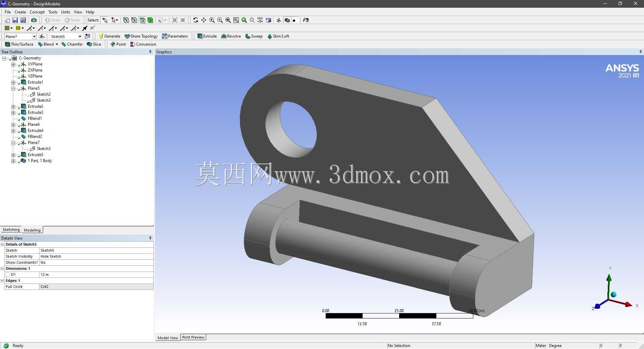The image size is (644, 349).
Task: Enable the face selection filter
Action: (143, 20)
